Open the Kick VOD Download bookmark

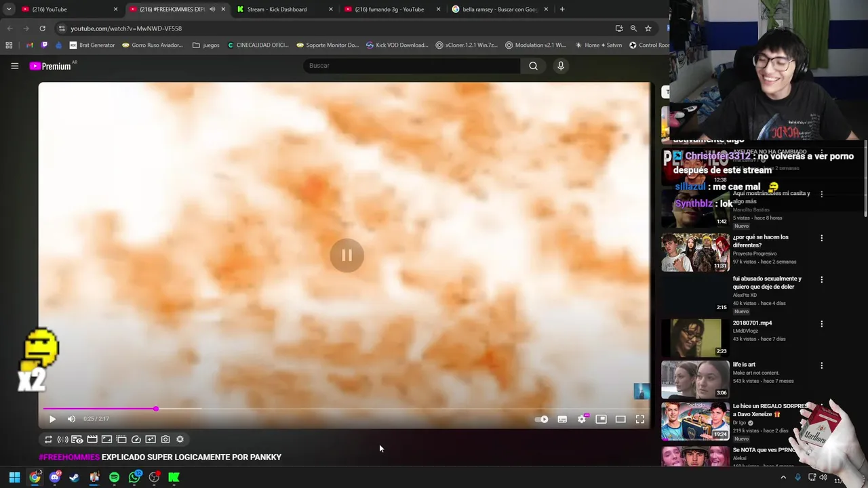(x=397, y=45)
